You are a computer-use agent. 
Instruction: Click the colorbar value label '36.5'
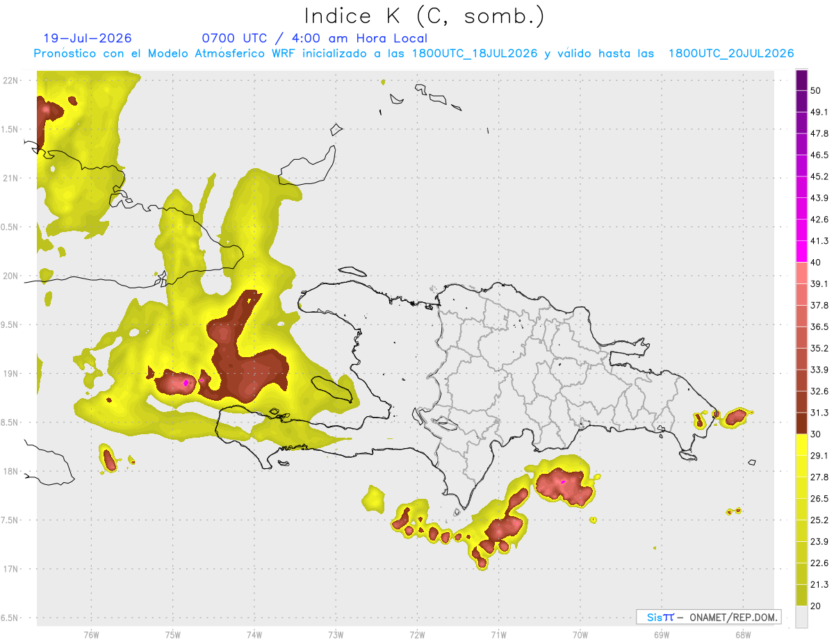click(x=819, y=327)
